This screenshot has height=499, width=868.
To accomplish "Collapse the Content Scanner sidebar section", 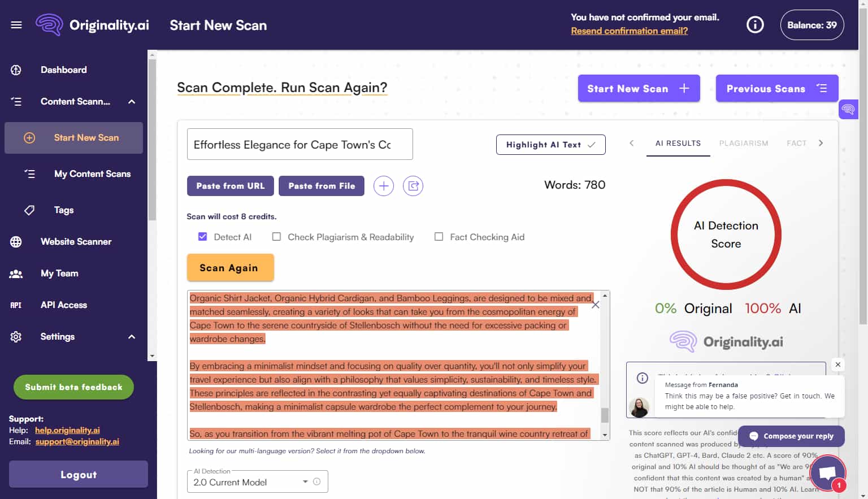I will (x=131, y=102).
